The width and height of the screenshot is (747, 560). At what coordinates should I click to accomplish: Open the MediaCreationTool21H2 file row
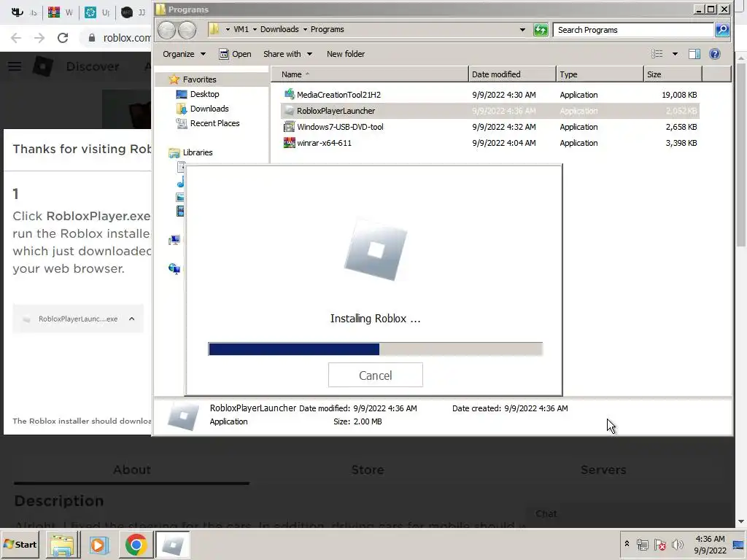pyautogui.click(x=489, y=95)
